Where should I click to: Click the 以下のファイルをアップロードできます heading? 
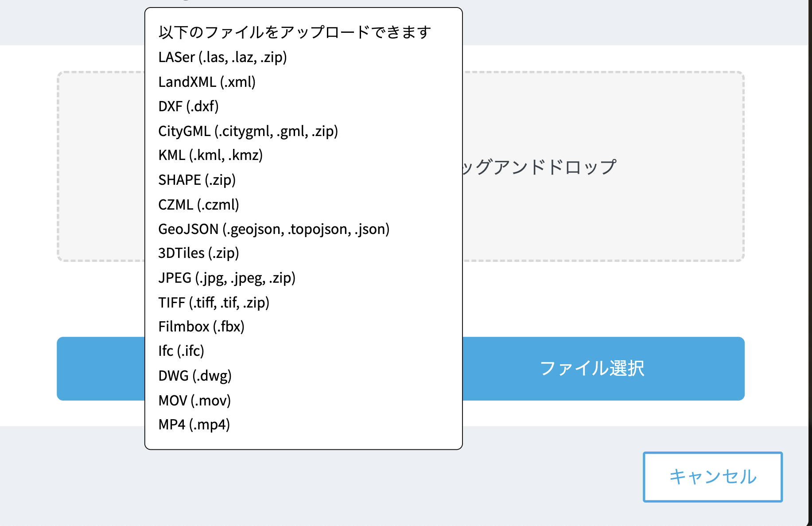[295, 32]
